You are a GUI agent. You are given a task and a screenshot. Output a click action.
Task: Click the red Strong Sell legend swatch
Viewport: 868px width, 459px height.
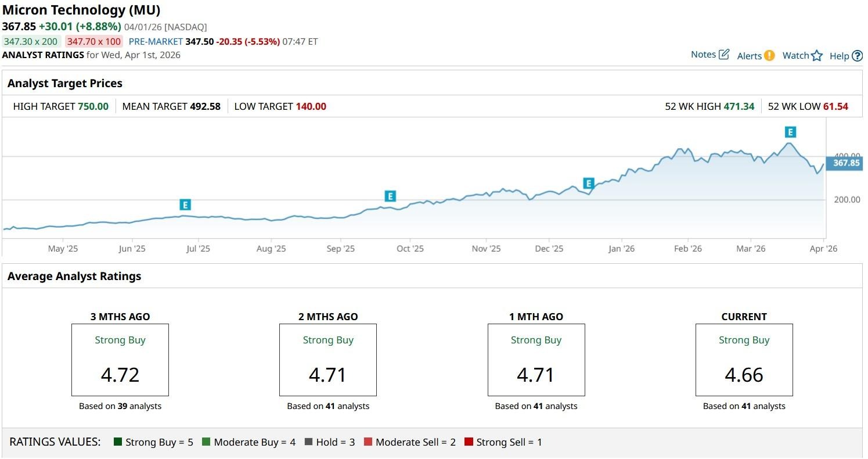(469, 442)
